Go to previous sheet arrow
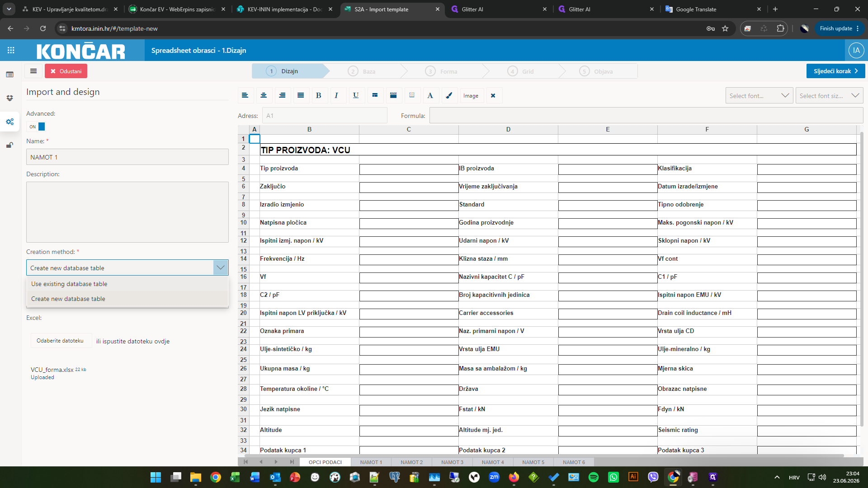Screen dimensions: 868x488 [x=261, y=462]
